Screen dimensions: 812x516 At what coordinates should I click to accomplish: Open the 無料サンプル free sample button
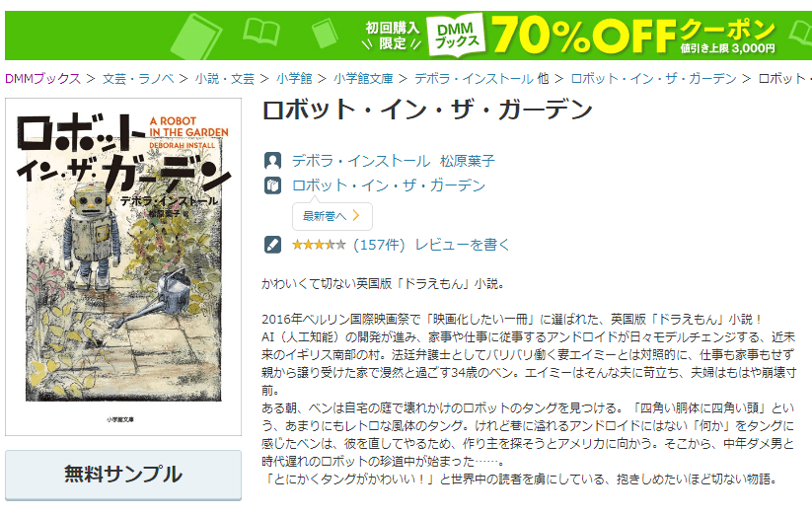123,475
